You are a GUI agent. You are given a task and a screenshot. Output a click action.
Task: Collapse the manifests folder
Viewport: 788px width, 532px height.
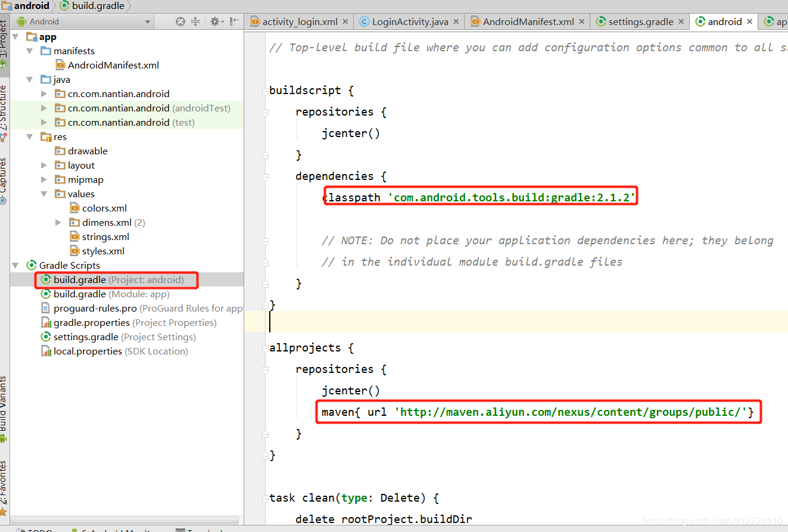pos(30,51)
